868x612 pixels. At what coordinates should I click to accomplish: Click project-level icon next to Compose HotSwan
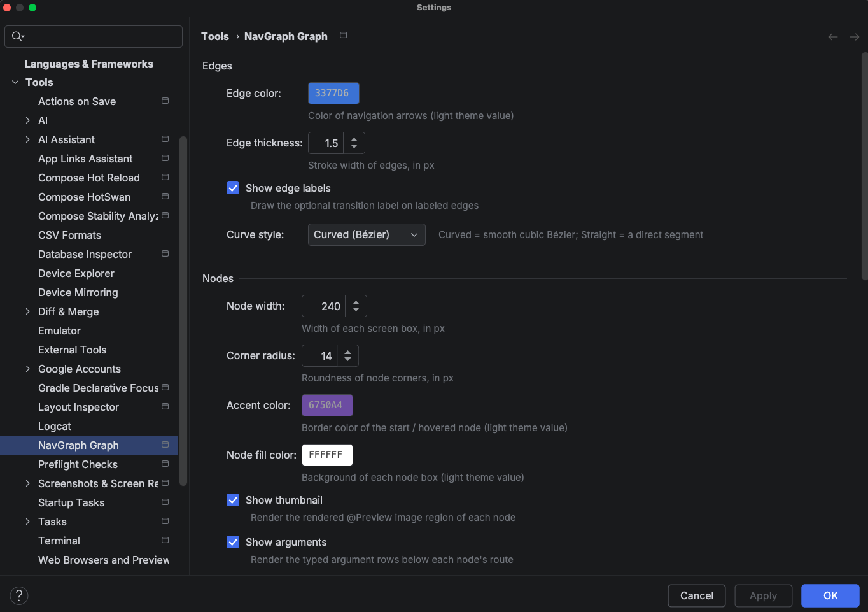click(165, 196)
